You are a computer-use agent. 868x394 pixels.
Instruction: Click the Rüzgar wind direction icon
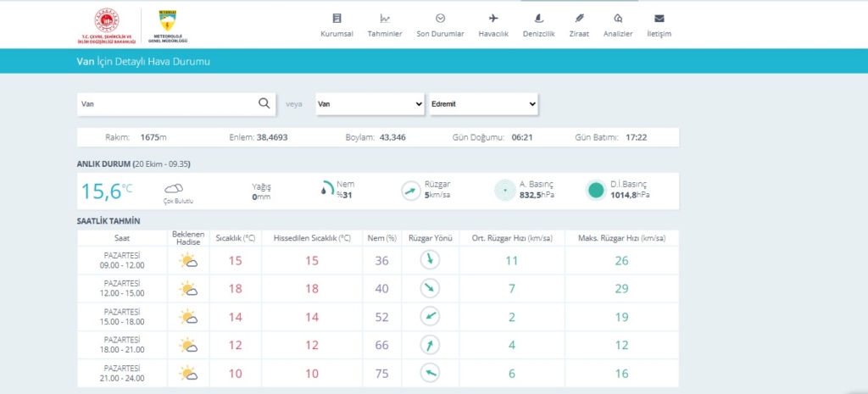pyautogui.click(x=411, y=191)
